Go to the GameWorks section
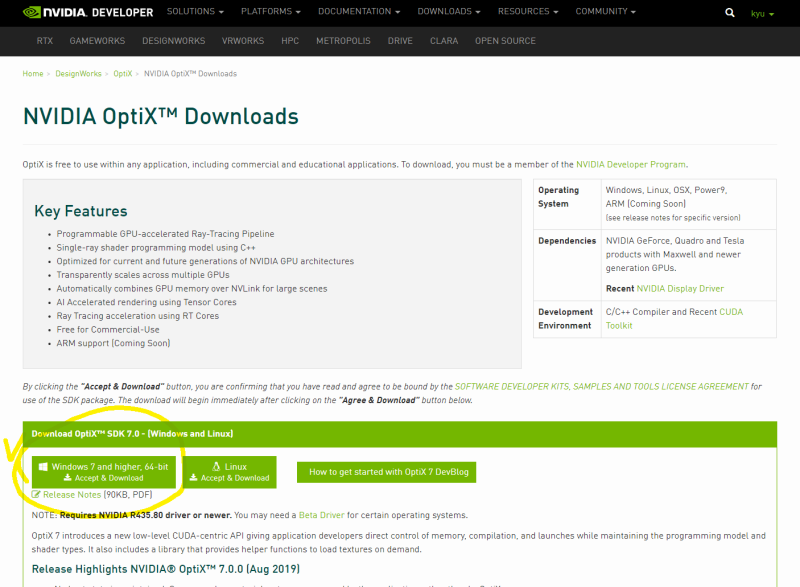Screen dimensions: 800x587 point(97,41)
